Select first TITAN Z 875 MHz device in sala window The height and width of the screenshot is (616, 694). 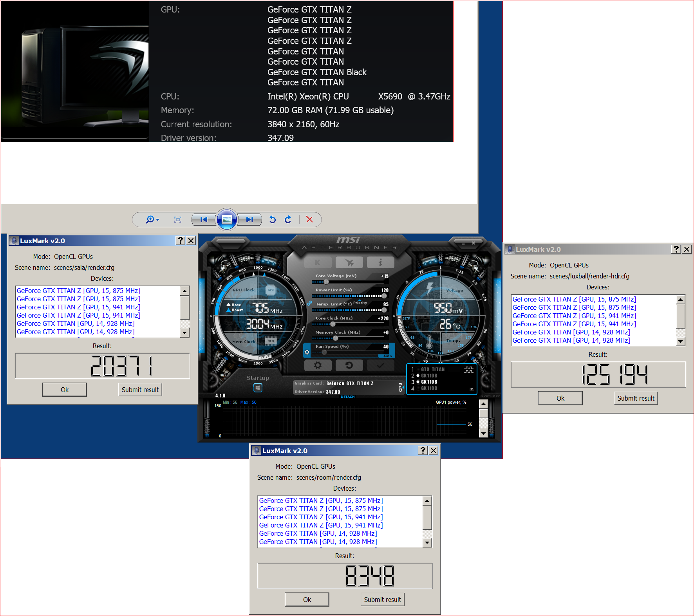point(78,291)
